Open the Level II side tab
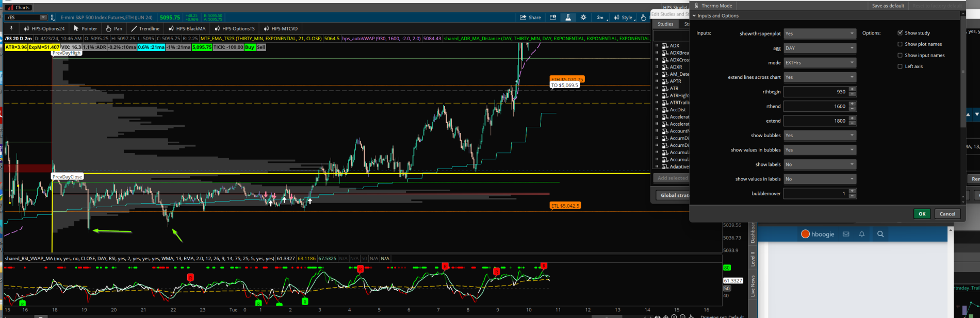 (753, 259)
